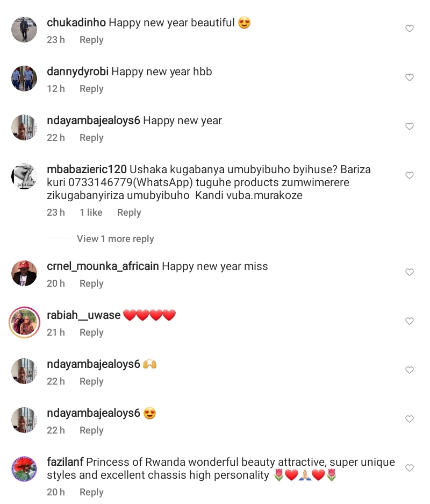Open dannydyrobi's username profile link
430x504 pixels.
[x=77, y=72]
